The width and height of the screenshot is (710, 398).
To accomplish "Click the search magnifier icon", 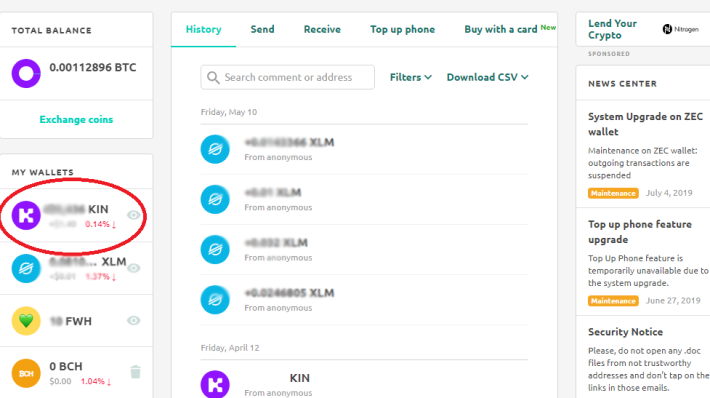I will (213, 77).
